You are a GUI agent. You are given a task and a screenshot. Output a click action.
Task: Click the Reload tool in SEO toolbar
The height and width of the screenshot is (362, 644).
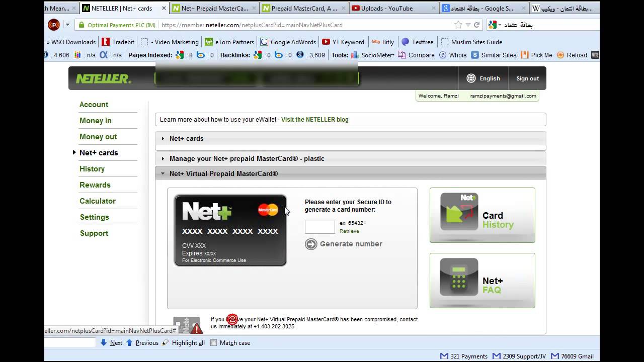572,55
